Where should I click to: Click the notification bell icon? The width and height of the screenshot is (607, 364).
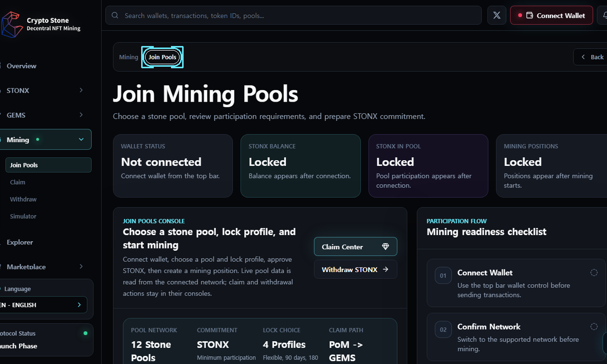(x=604, y=16)
